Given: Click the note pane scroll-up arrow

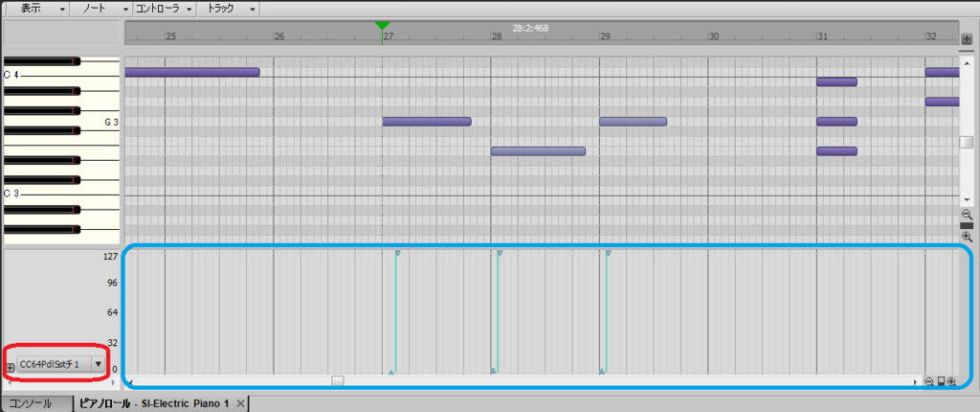Looking at the screenshot, I should click(967, 64).
